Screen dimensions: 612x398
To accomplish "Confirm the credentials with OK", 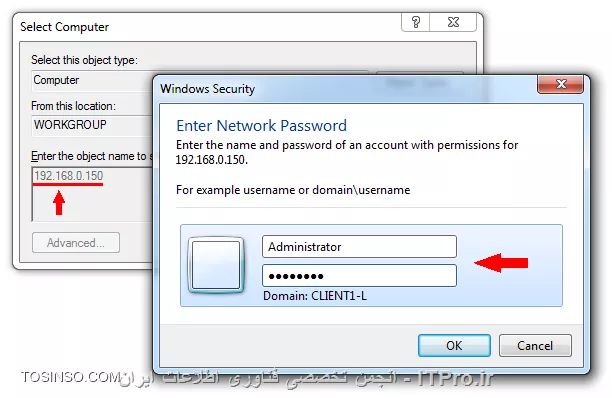I will click(454, 345).
